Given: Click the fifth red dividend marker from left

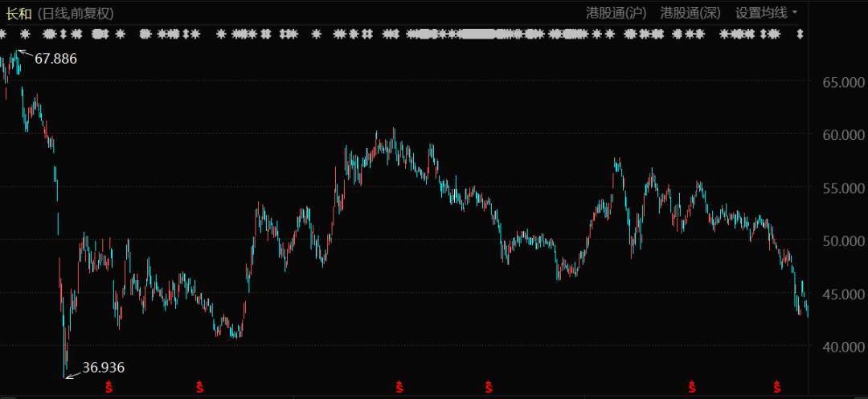Looking at the screenshot, I should click(x=690, y=388).
